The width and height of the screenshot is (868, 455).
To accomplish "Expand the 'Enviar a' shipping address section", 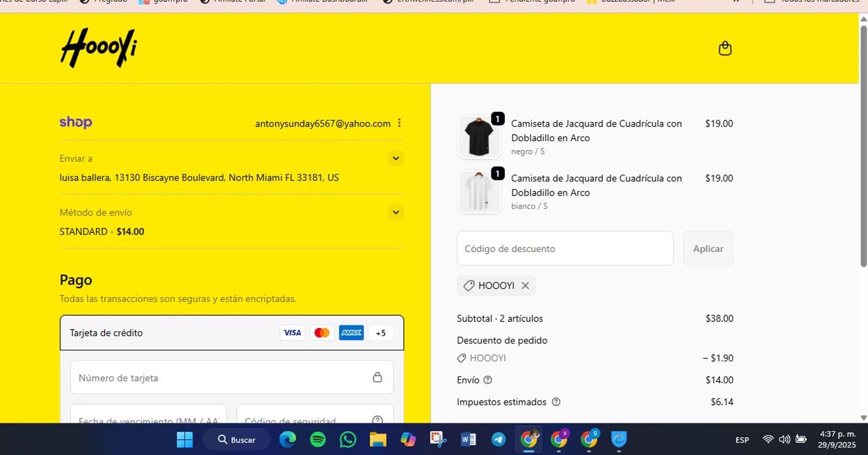I will point(396,158).
